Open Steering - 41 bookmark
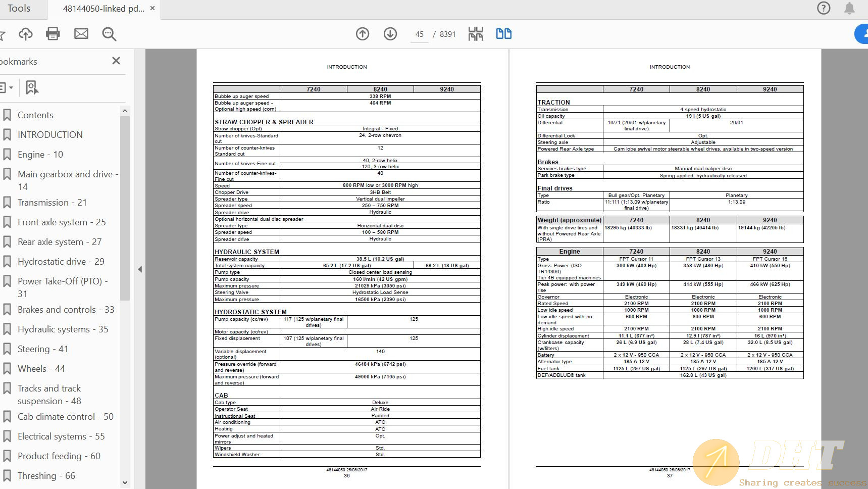The height and width of the screenshot is (489, 868). point(43,349)
